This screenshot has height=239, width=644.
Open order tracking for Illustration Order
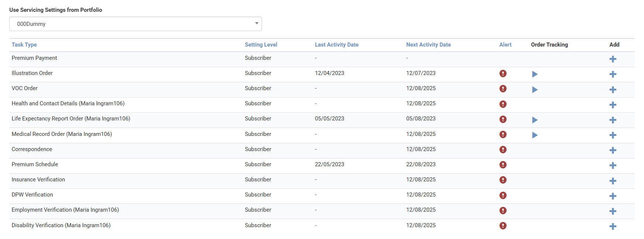pos(534,74)
